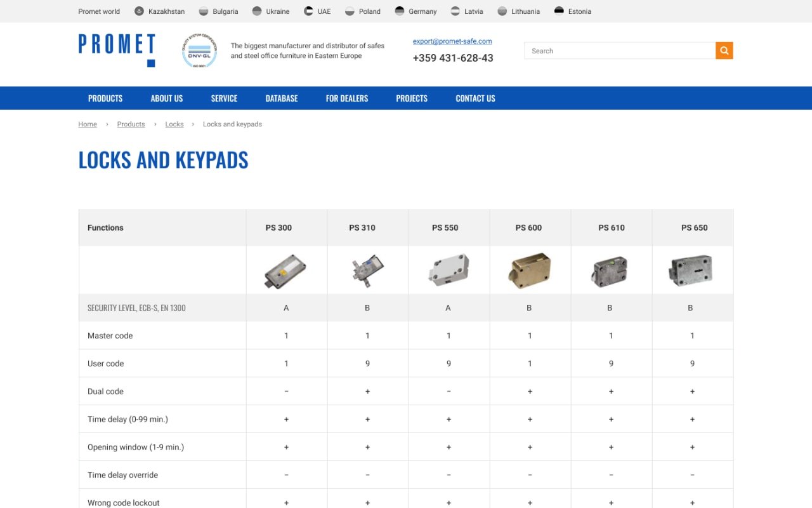Image resolution: width=812 pixels, height=508 pixels.
Task: Click the 'Locks and Keypads' page heading
Action: tap(164, 160)
